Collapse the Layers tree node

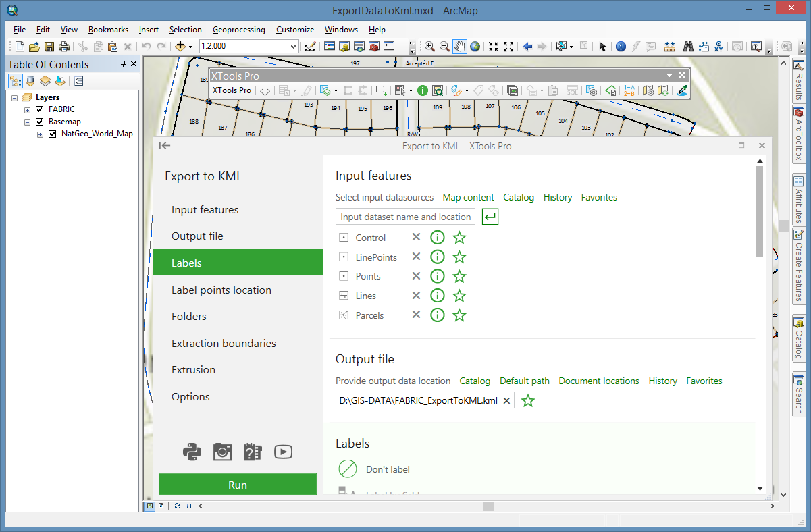pos(15,97)
